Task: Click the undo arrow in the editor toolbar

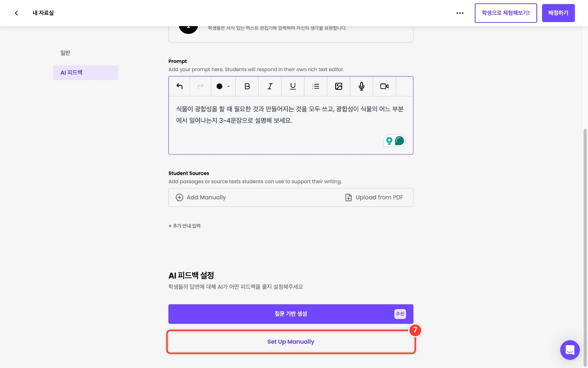Action: click(x=179, y=86)
